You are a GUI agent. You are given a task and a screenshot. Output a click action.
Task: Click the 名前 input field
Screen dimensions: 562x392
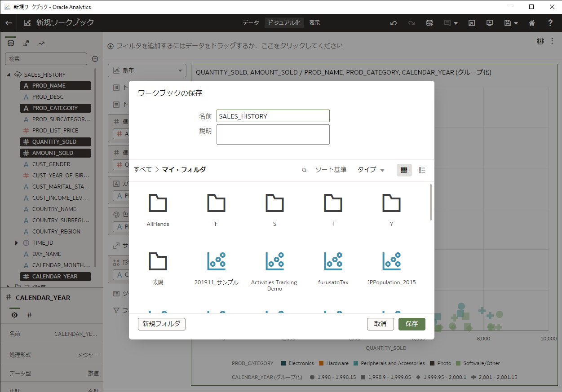click(273, 116)
